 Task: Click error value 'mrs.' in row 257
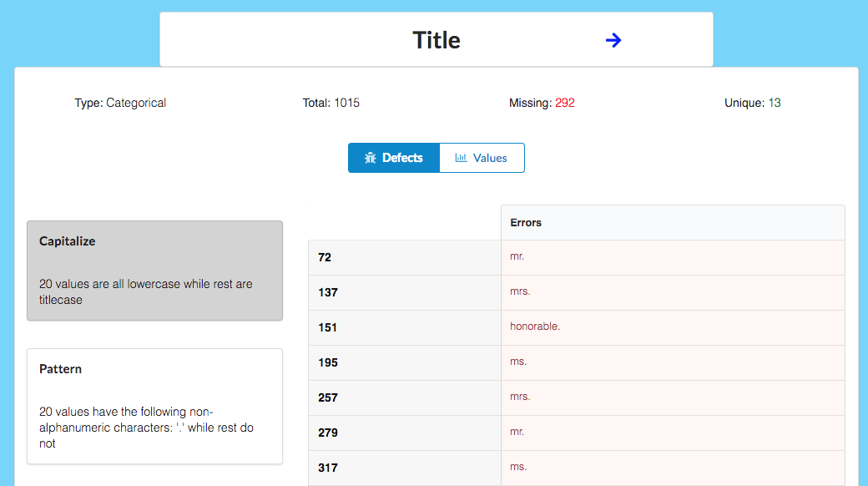(x=520, y=397)
